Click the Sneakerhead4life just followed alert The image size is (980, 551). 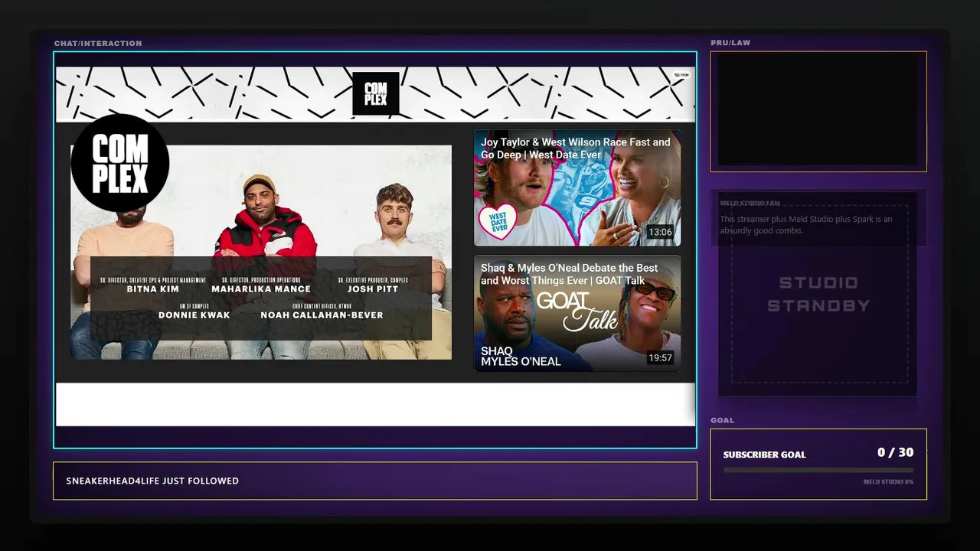tap(375, 481)
